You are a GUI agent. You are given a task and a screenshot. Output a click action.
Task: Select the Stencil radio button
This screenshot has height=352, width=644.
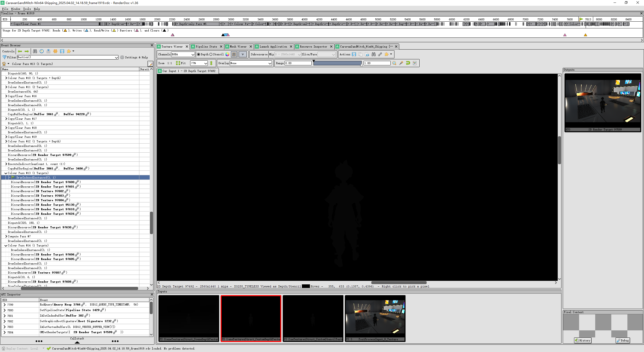pyautogui.click(x=211, y=55)
